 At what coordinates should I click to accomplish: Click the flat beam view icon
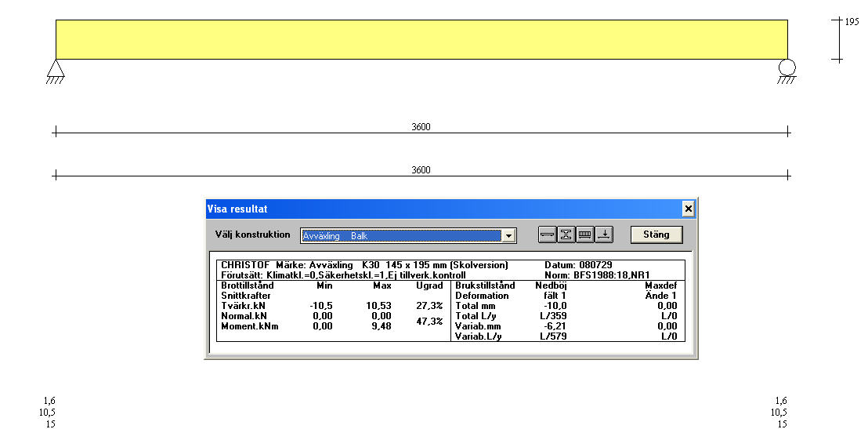point(547,234)
